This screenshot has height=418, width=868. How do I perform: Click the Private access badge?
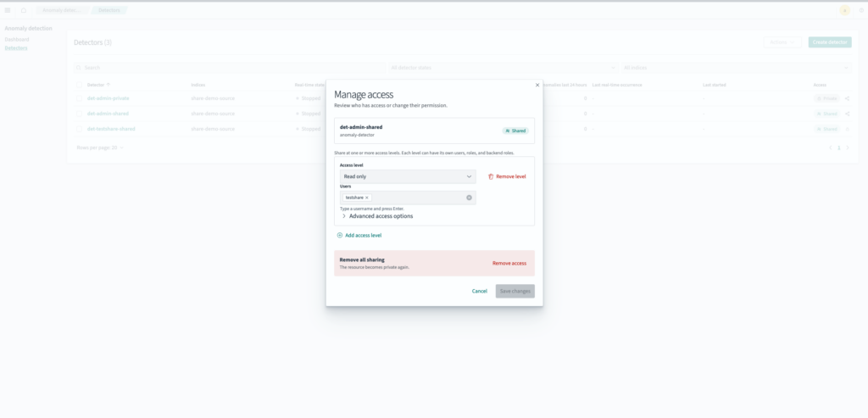[826, 98]
